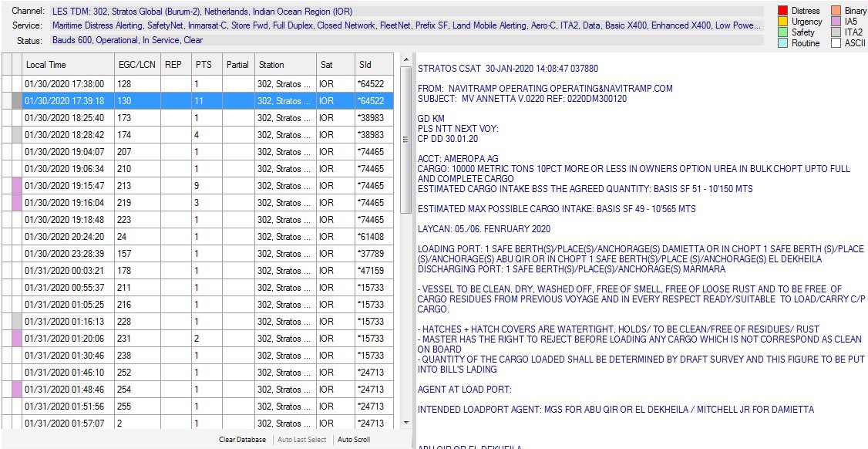Click the Clear Database button
This screenshot has height=449, width=868.
[242, 440]
